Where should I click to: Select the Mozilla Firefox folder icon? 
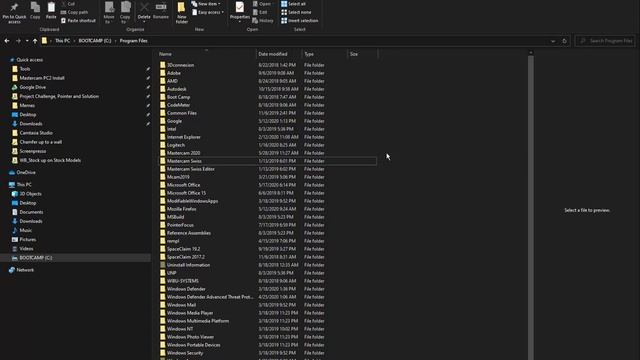[x=162, y=209]
